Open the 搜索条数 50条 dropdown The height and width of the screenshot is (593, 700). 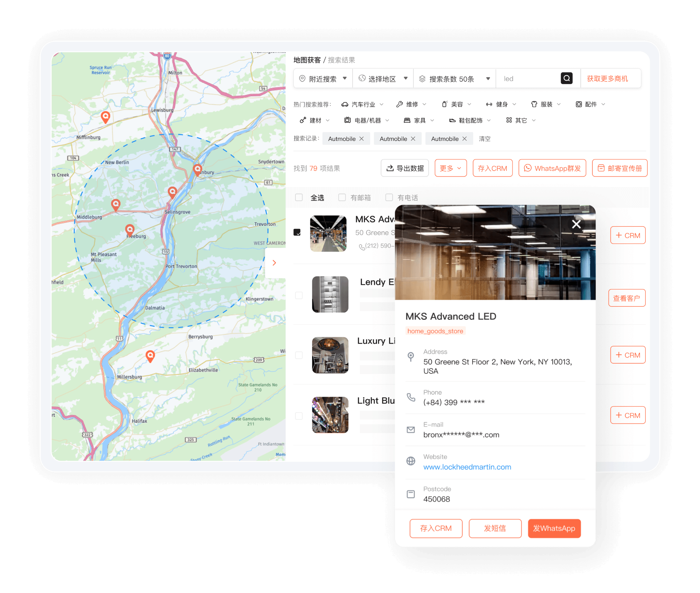(454, 79)
